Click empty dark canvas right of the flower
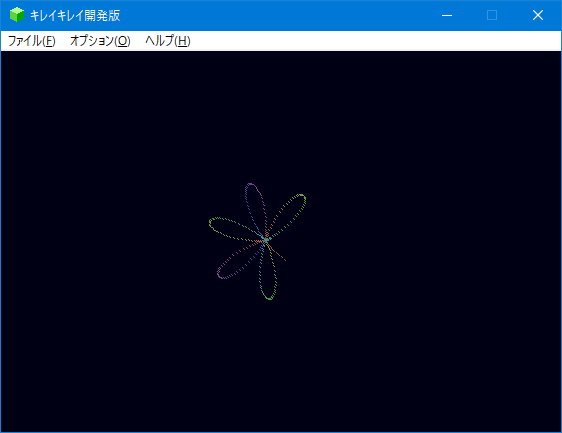Screen dimensions: 562x433 coord(430,240)
